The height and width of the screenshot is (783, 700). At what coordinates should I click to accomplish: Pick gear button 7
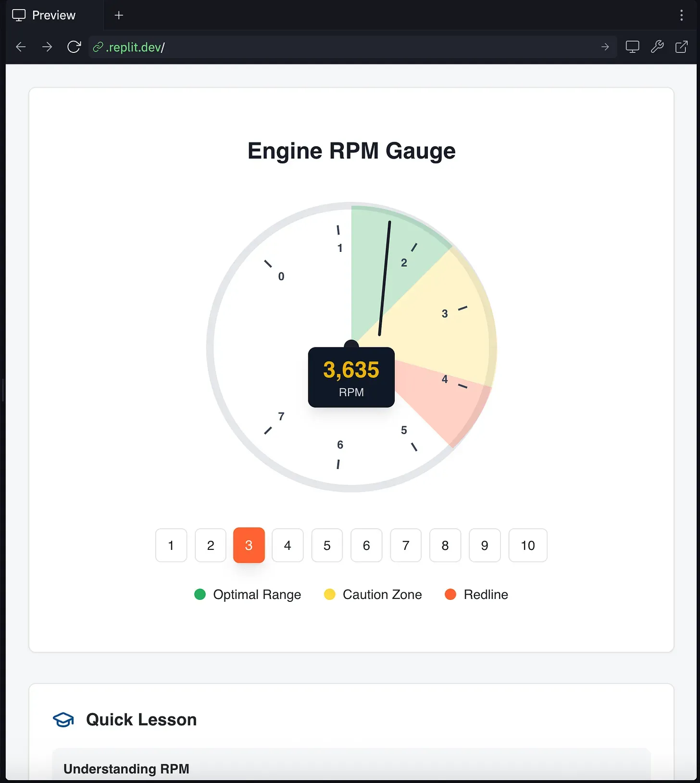[x=406, y=545]
